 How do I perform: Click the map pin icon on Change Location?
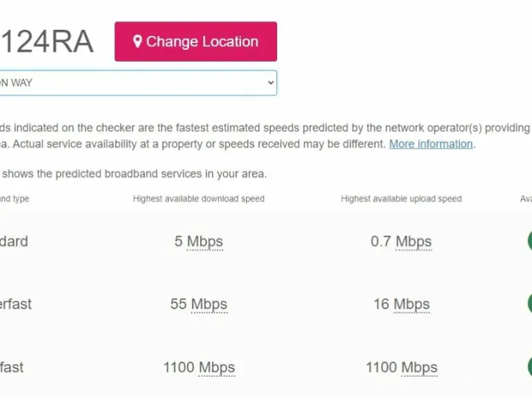point(137,42)
